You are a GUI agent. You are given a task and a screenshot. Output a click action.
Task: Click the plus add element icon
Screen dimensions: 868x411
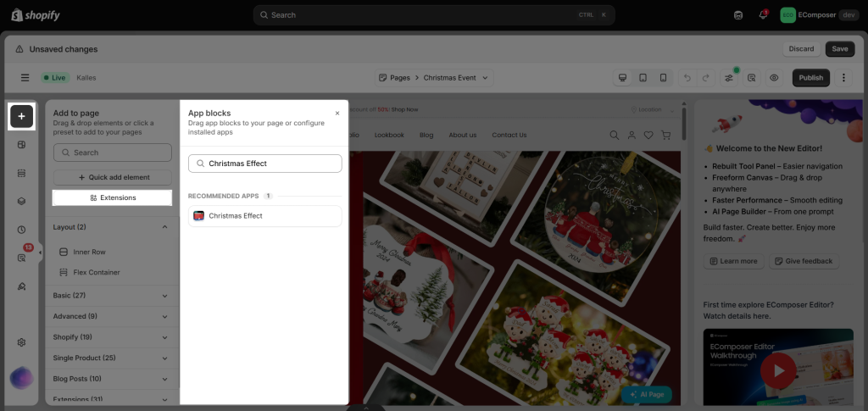[x=21, y=116]
